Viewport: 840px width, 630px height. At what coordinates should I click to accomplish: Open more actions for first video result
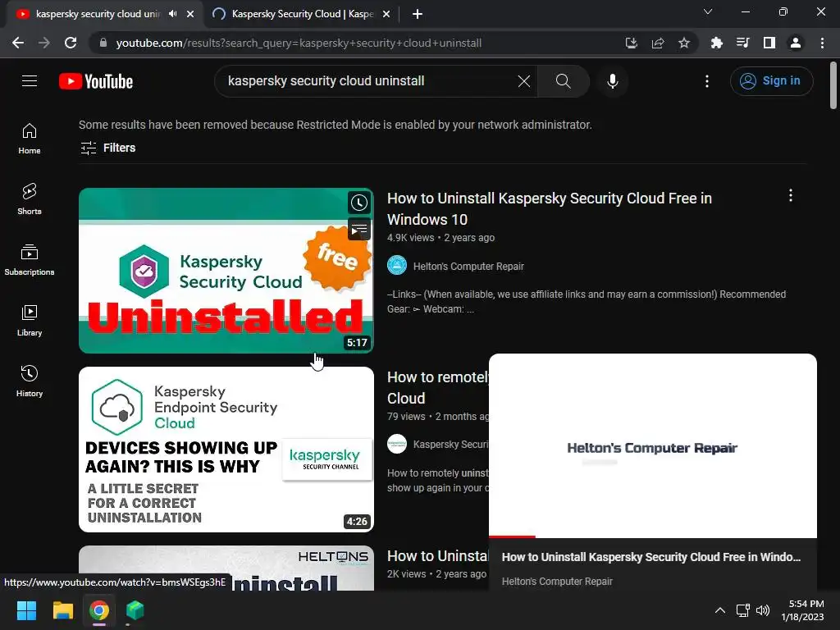[x=790, y=195]
